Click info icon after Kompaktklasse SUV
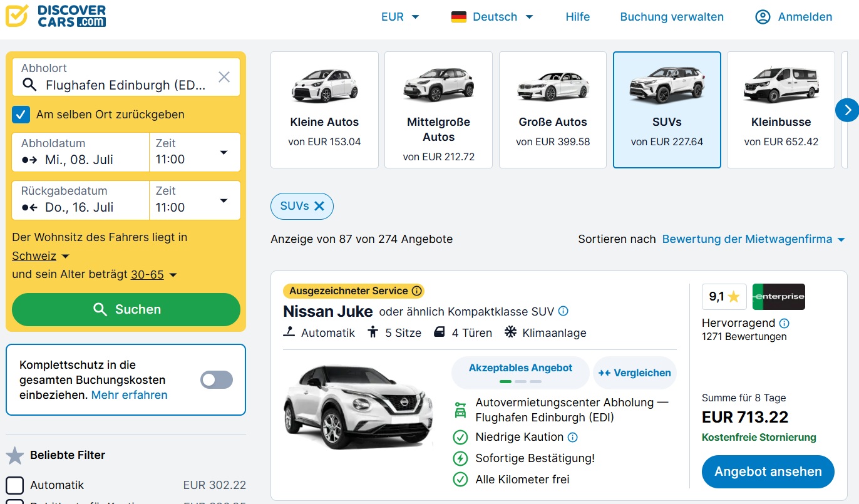Viewport: 859px width, 504px height. coord(563,311)
